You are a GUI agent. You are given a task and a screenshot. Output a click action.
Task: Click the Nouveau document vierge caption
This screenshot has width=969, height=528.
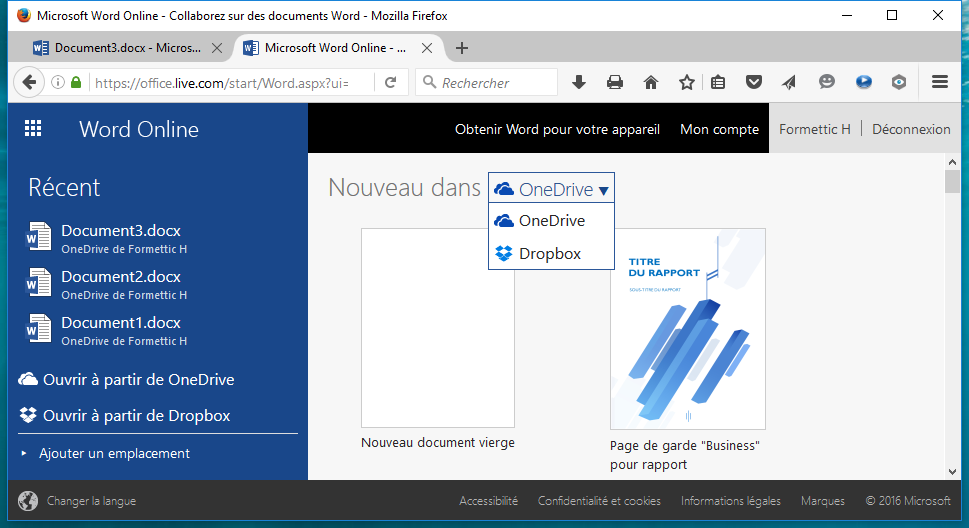(438, 443)
